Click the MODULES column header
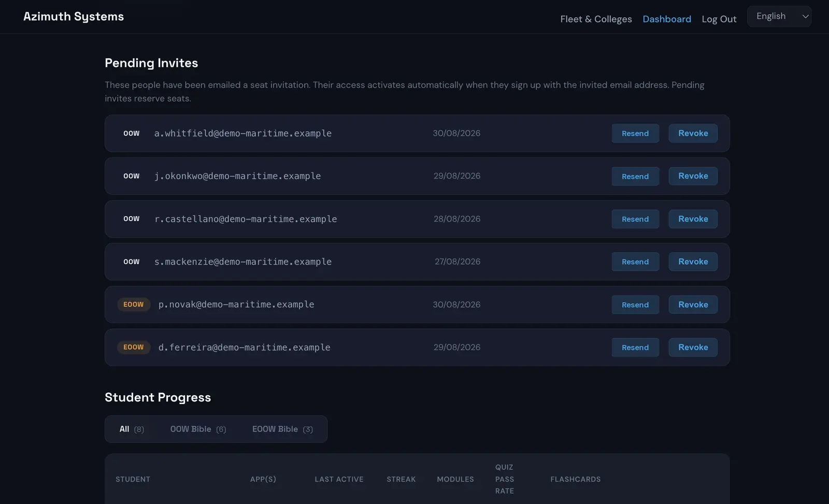The image size is (829, 504). pyautogui.click(x=455, y=479)
